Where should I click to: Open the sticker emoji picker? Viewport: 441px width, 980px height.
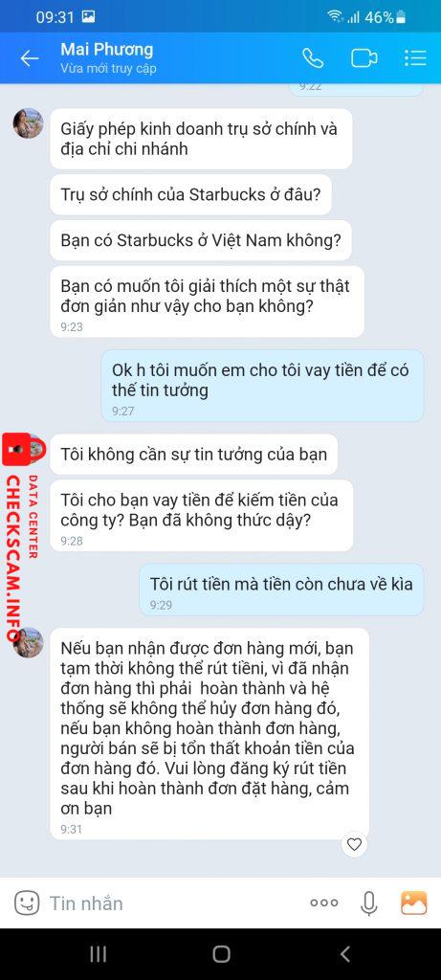(x=26, y=902)
